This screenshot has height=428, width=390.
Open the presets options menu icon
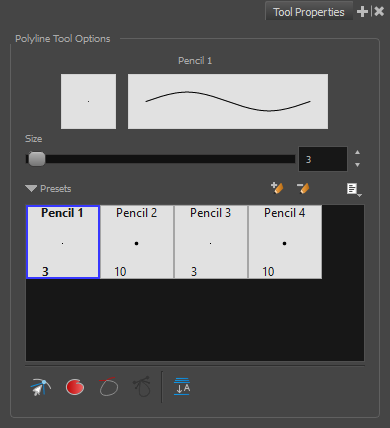pos(354,189)
